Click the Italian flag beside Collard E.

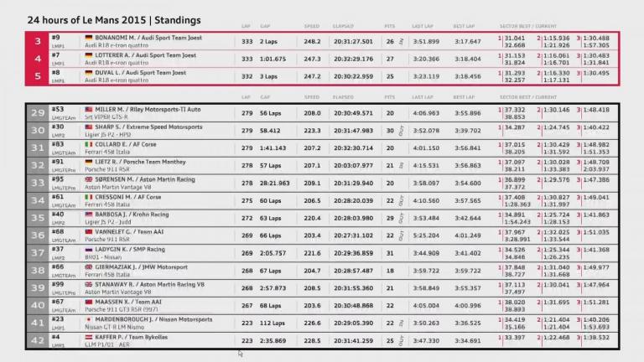pyautogui.click(x=89, y=143)
